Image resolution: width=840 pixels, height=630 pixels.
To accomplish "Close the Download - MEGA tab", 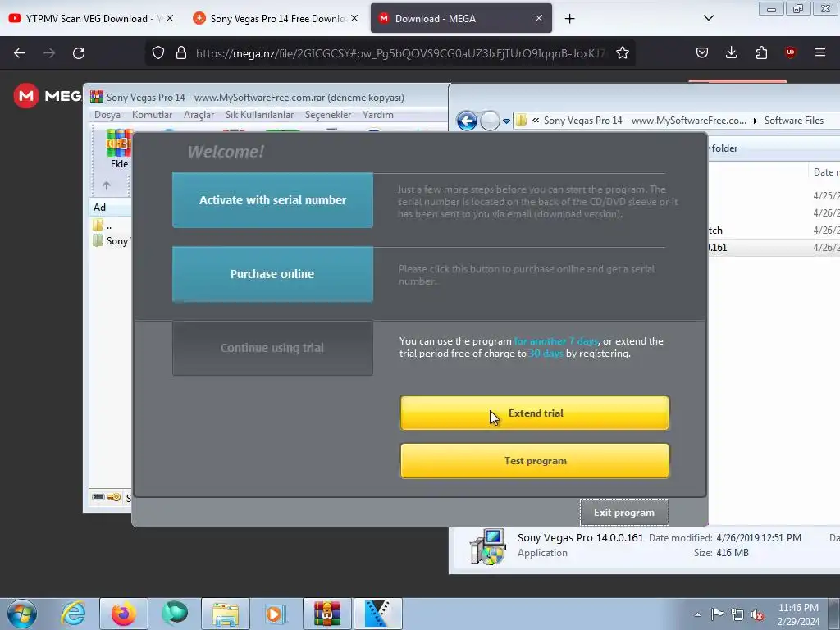I will tap(539, 18).
